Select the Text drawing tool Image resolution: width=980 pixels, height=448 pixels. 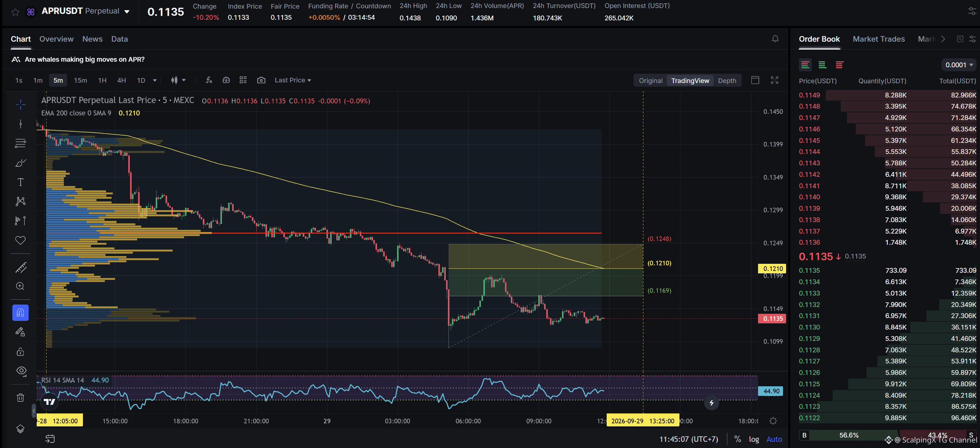(21, 182)
